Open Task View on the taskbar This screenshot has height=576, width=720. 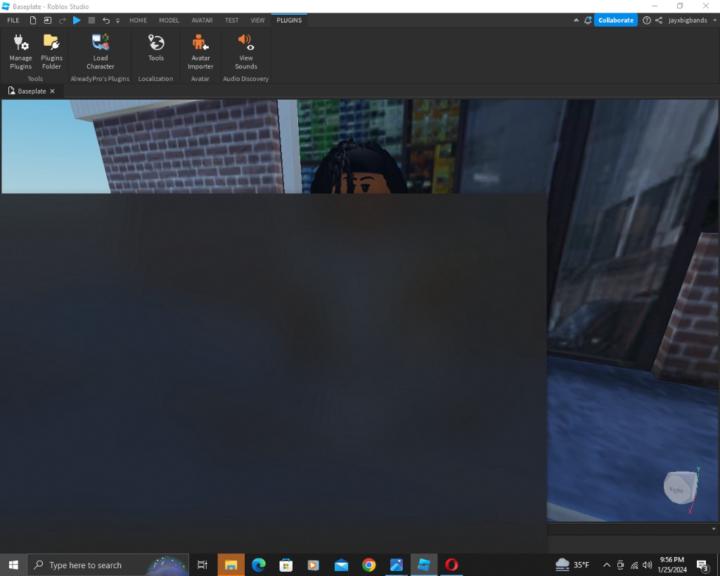pos(202,565)
